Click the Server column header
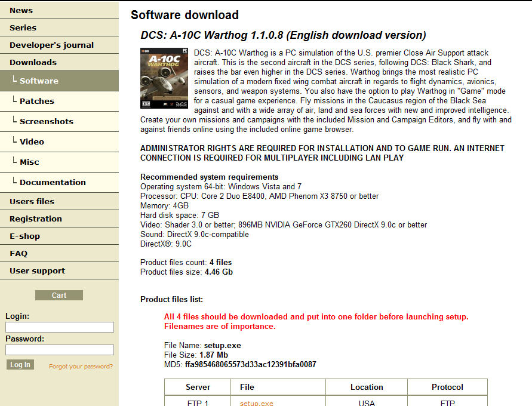Screen dimensions: 532x406 coord(198,387)
